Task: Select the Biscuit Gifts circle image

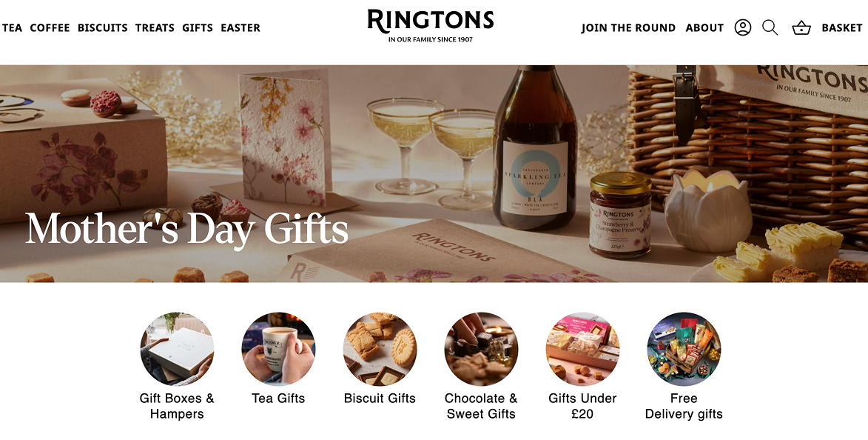Action: 380,349
